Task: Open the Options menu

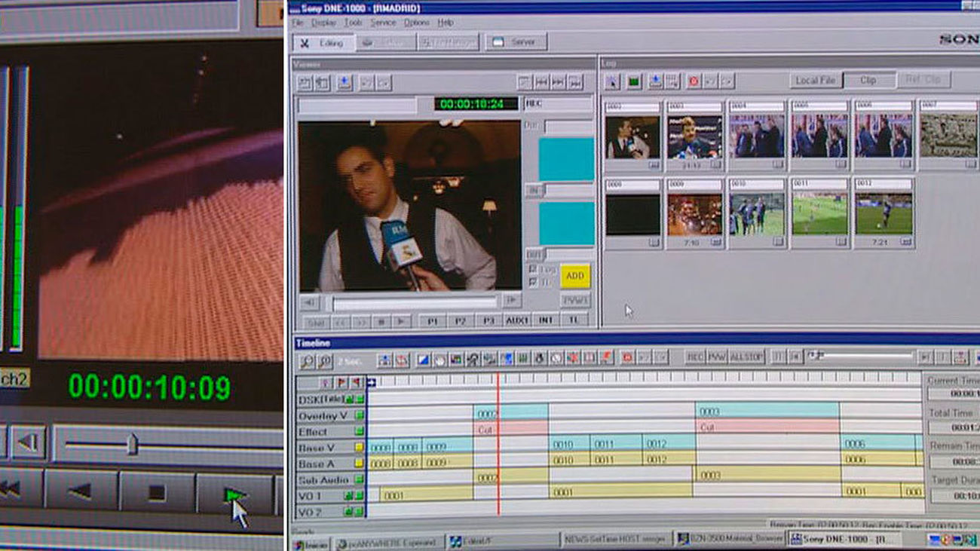Action: coord(416,23)
